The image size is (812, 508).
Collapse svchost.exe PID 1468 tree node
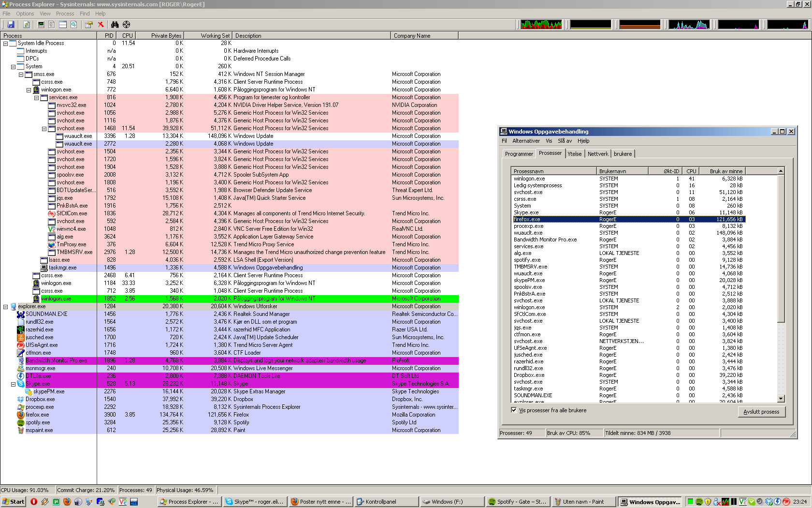pos(44,129)
